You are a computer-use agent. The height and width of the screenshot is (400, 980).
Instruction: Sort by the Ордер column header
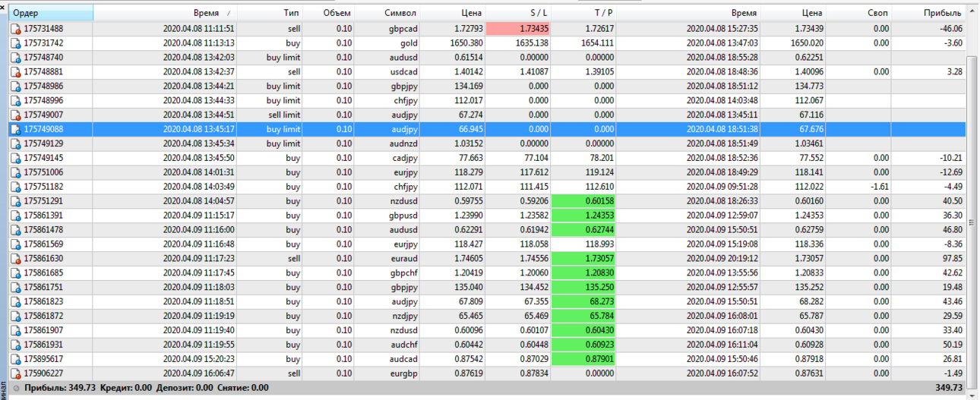pyautogui.click(x=51, y=13)
